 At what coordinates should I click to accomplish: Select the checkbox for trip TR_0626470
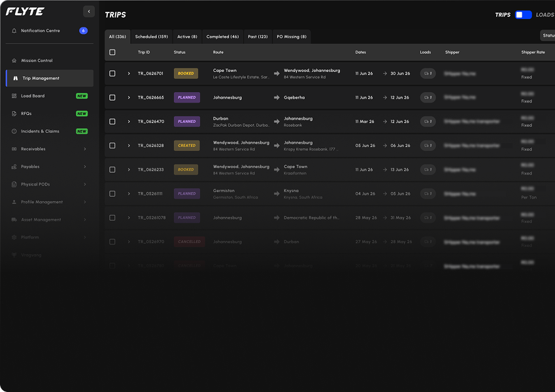tap(112, 122)
